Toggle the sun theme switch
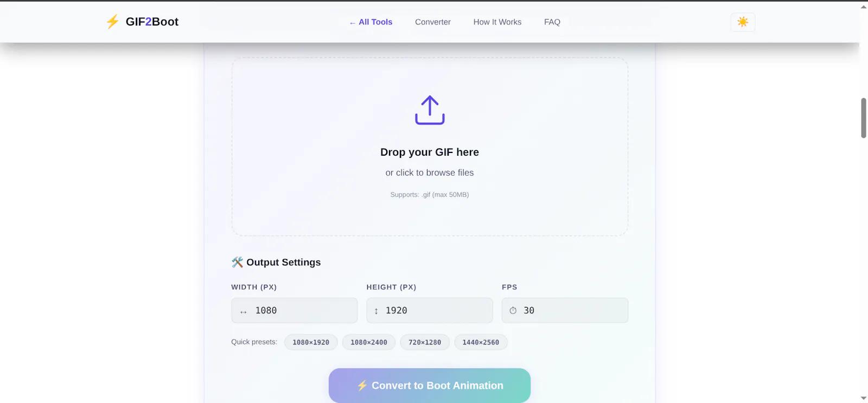Viewport: 868px width, 403px height. (743, 22)
